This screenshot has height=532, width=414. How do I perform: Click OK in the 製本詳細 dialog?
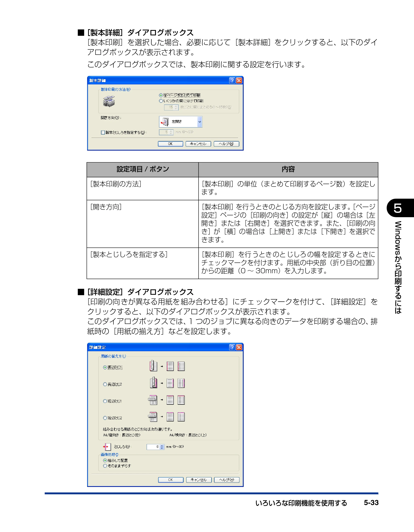pyautogui.click(x=170, y=144)
